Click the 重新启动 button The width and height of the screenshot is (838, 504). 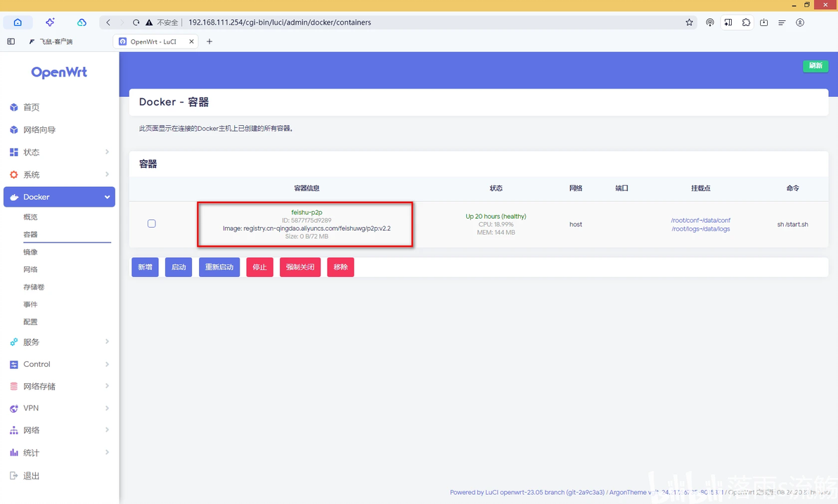219,267
